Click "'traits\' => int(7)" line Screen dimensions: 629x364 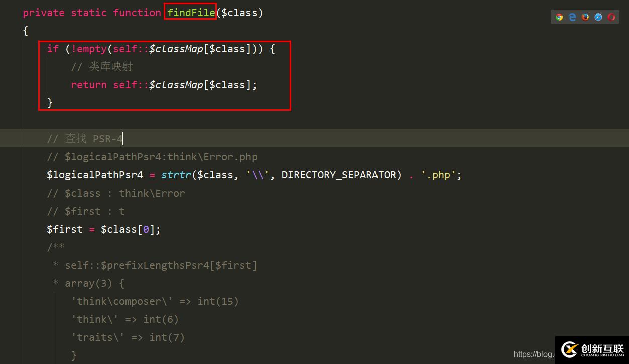point(128,337)
